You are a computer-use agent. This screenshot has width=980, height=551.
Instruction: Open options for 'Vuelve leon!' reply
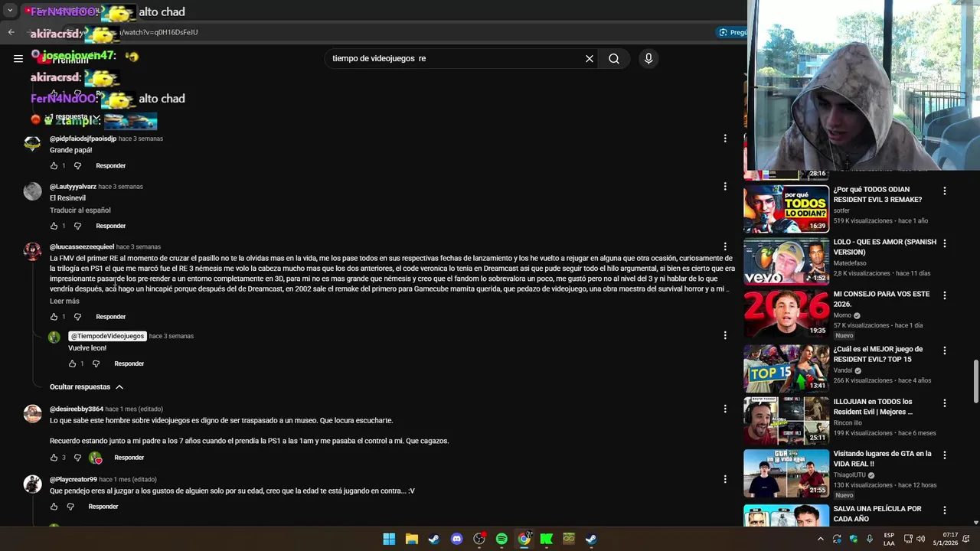pyautogui.click(x=725, y=335)
